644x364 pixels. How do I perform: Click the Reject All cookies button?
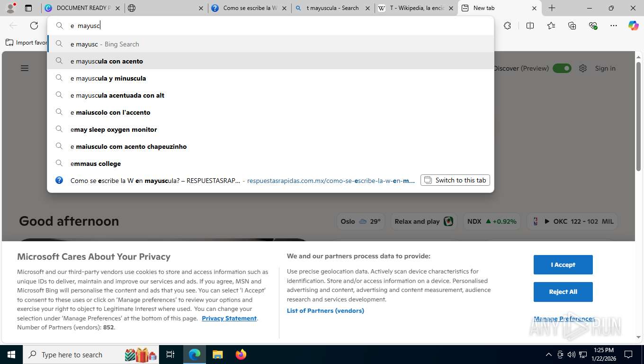tap(563, 291)
